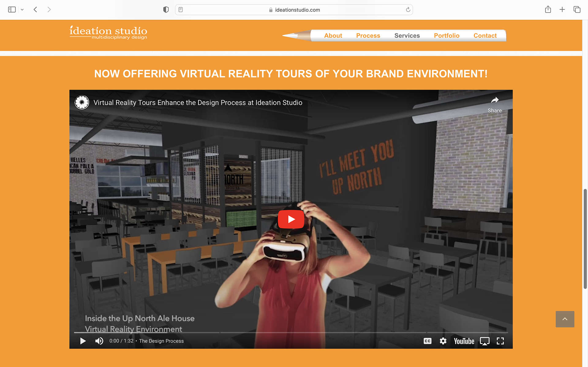This screenshot has width=588, height=367.
Task: Open the privacy report shield icon
Action: pyautogui.click(x=166, y=10)
